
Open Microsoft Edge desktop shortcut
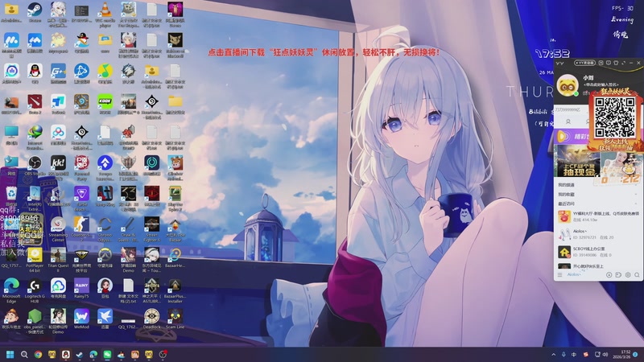click(11, 290)
